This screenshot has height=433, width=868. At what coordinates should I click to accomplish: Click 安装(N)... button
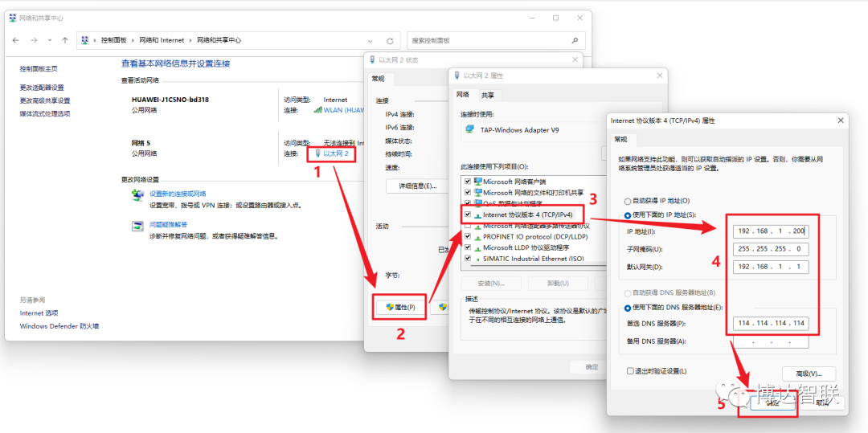point(492,283)
